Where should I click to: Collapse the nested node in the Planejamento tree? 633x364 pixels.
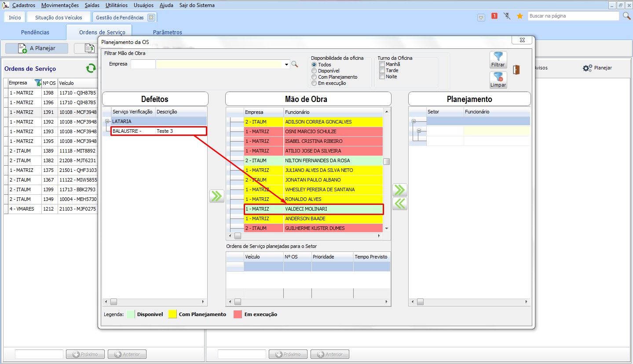419,131
